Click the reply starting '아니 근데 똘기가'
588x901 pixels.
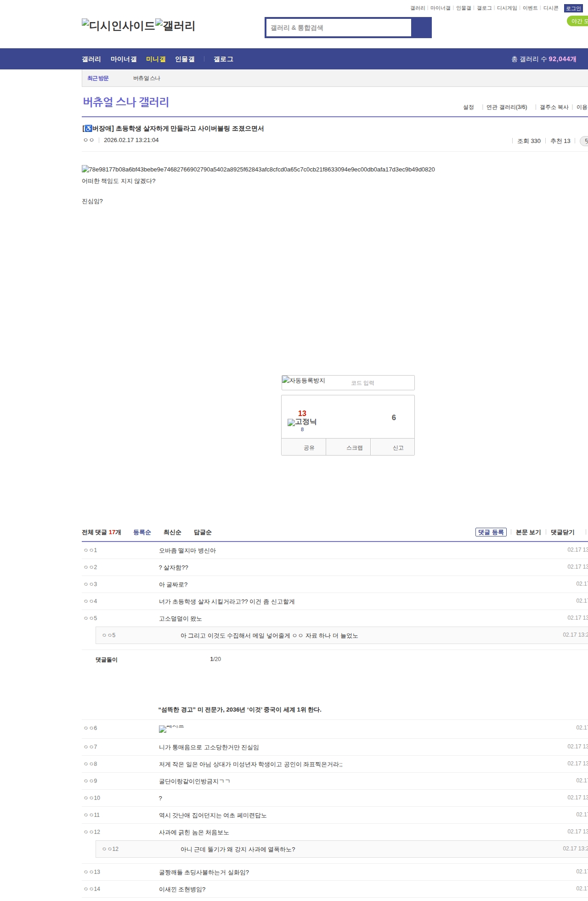click(x=238, y=850)
